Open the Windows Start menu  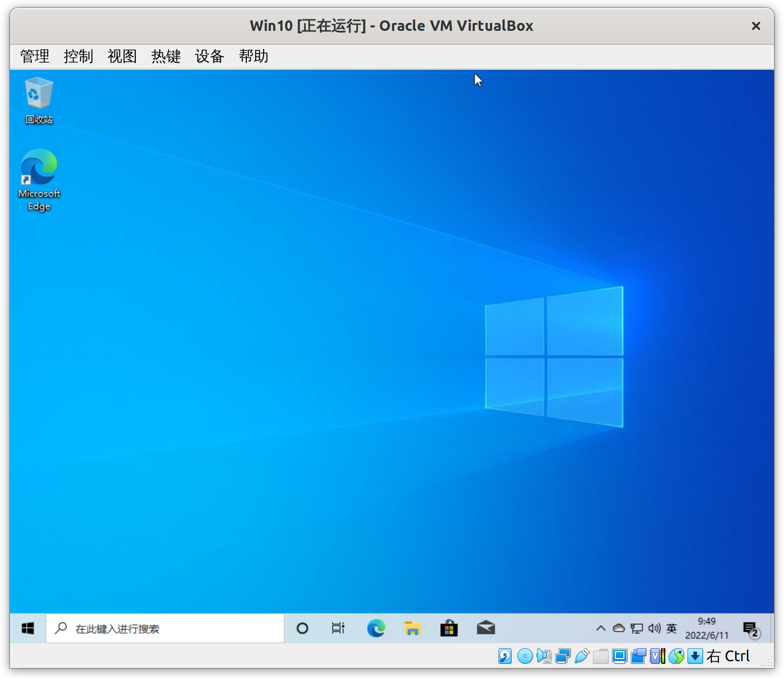pos(28,628)
